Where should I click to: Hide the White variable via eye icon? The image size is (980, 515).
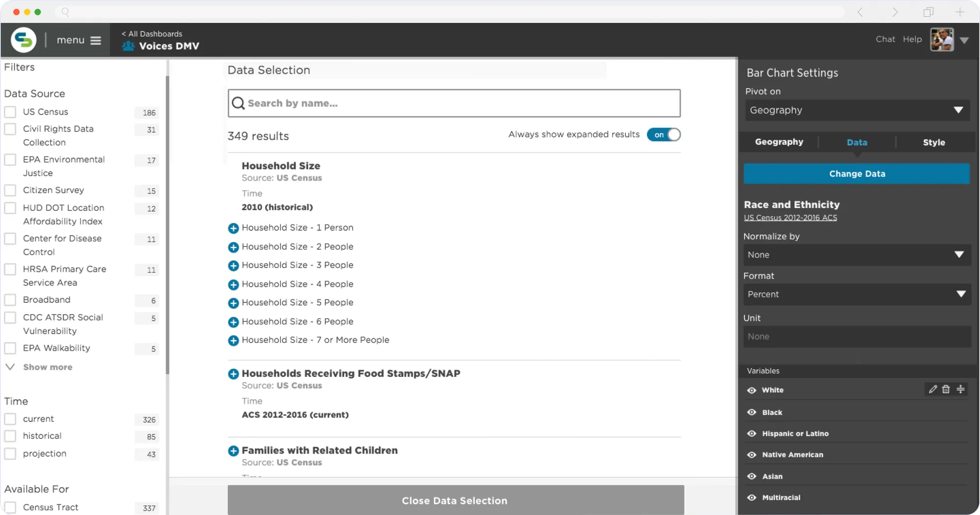(752, 391)
